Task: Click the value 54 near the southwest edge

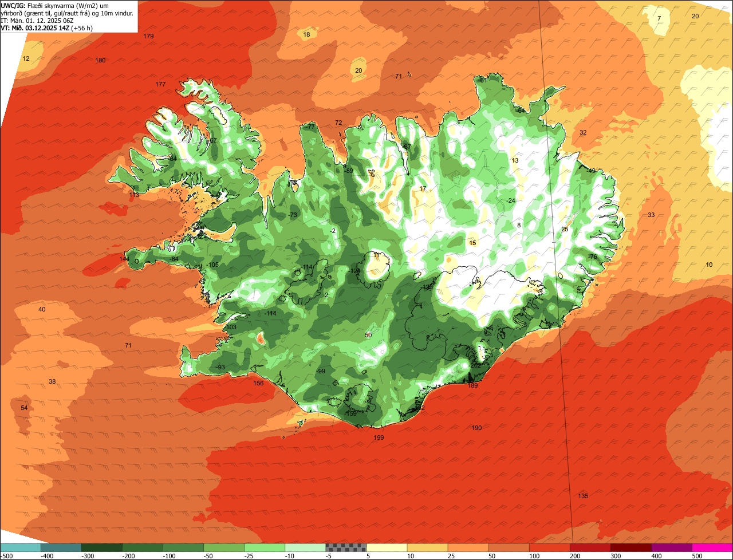Action: point(24,408)
